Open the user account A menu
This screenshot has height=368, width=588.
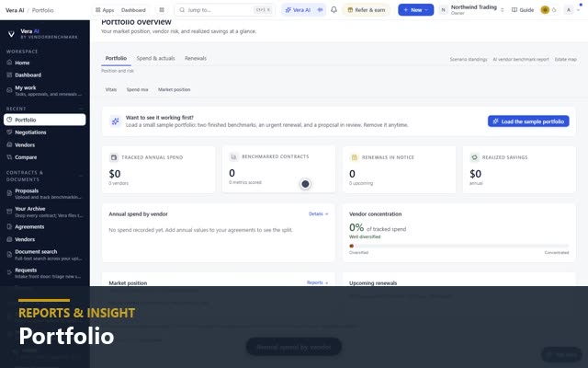pyautogui.click(x=572, y=10)
